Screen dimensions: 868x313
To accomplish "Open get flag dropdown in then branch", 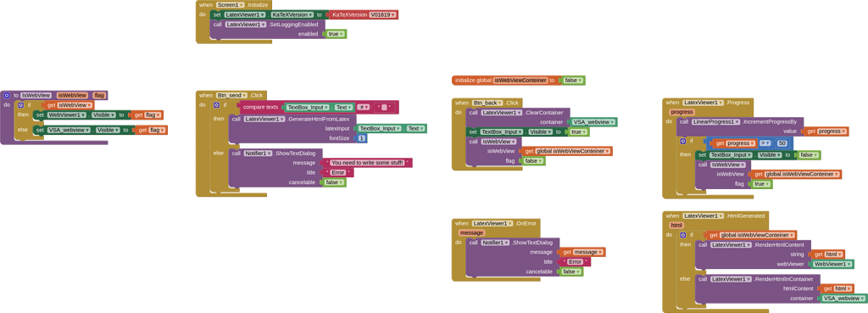I will coord(153,115).
